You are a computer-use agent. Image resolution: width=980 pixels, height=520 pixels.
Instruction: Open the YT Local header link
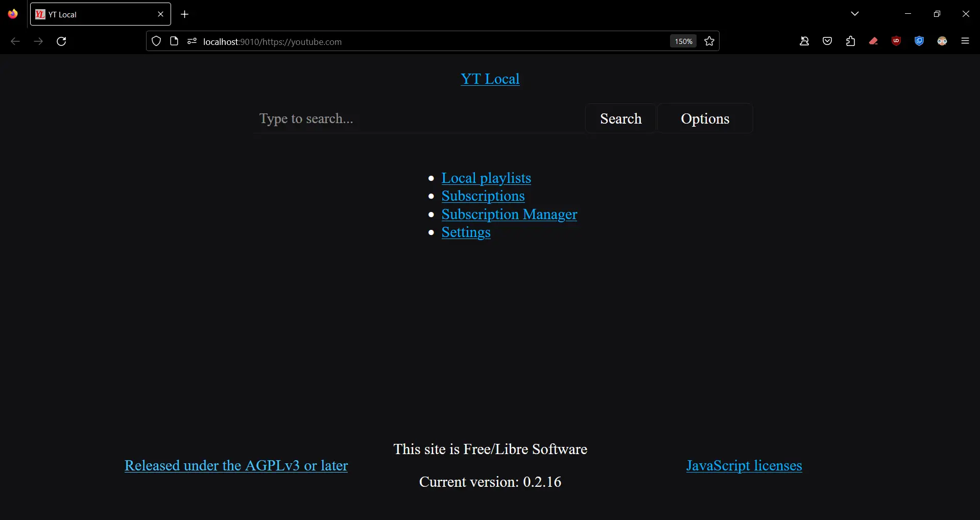pos(490,79)
